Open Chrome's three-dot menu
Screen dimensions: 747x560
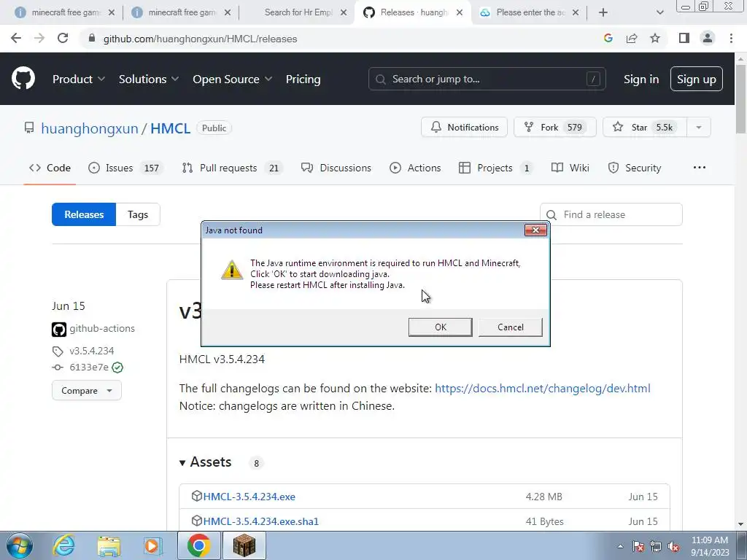tap(731, 39)
